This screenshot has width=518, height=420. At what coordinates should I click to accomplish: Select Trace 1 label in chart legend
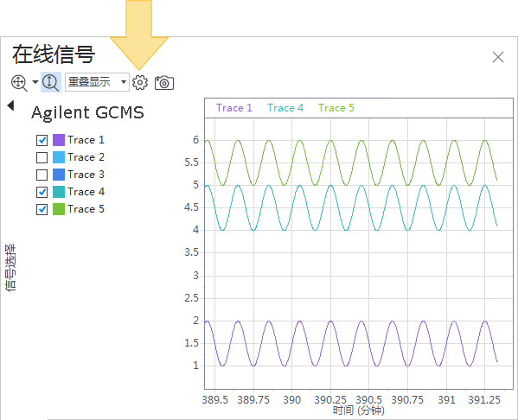coord(233,108)
